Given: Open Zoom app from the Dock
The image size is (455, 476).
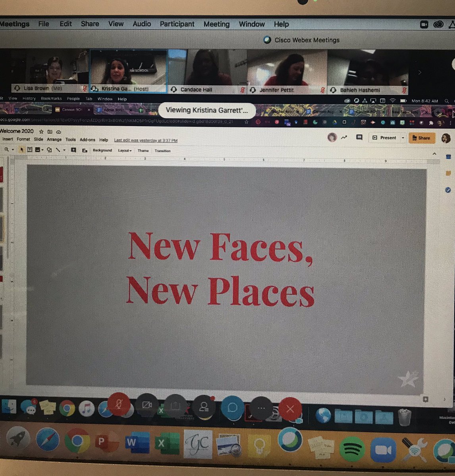Looking at the screenshot, I should pyautogui.click(x=383, y=450).
